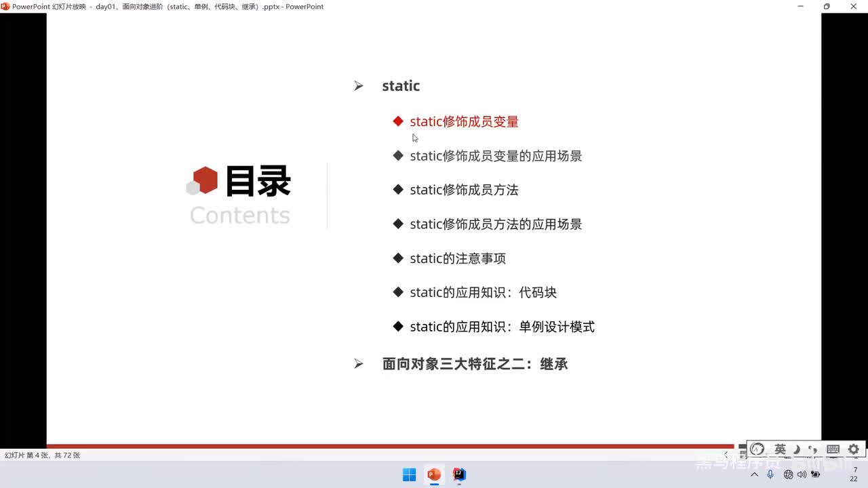
Task: Restore down the PowerPoint window
Action: pos(827,6)
